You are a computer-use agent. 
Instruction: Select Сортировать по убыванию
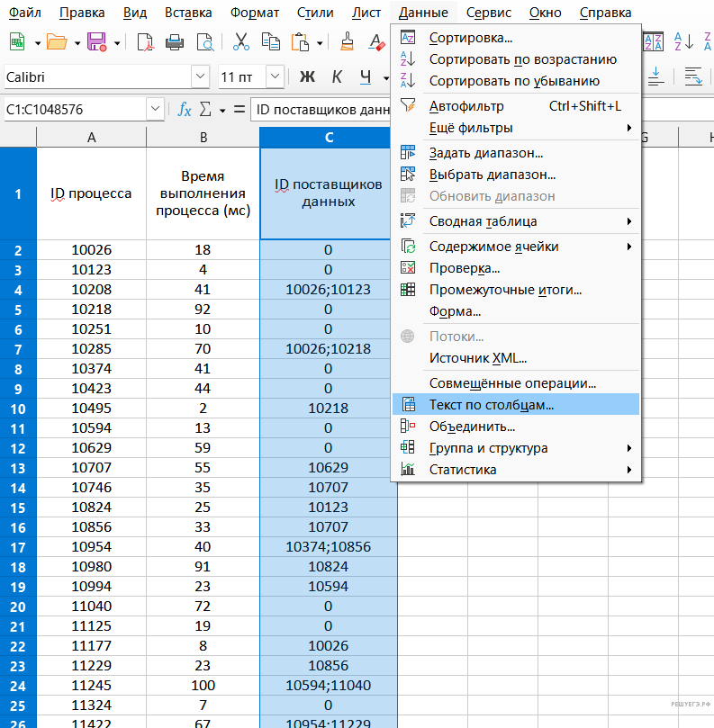click(x=516, y=81)
